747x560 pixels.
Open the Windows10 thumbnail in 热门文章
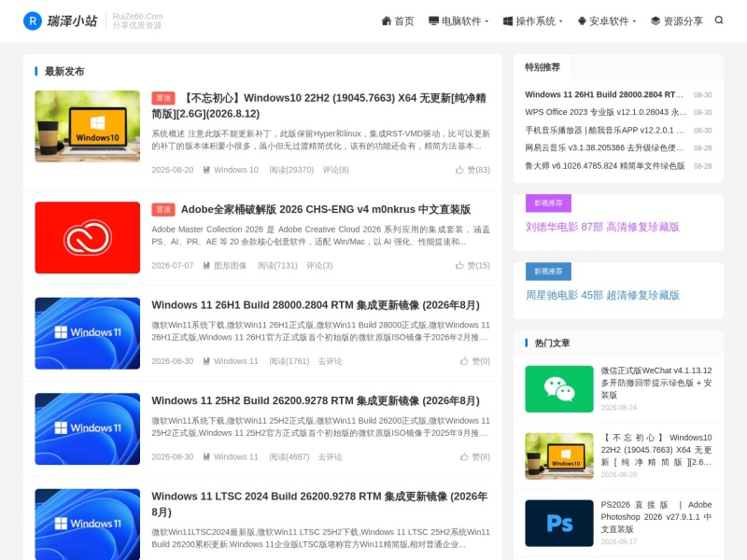coord(559,456)
